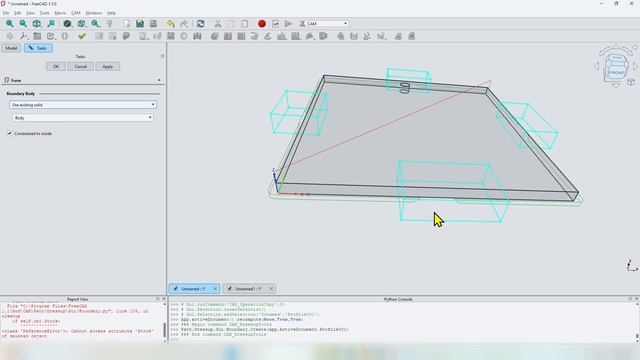Click the What's This help arrow icon
Screen dimensions: 640x360
(109, 24)
